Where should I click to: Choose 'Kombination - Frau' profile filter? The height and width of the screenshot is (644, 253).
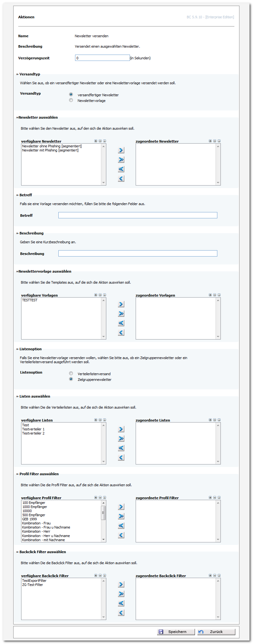36,523
